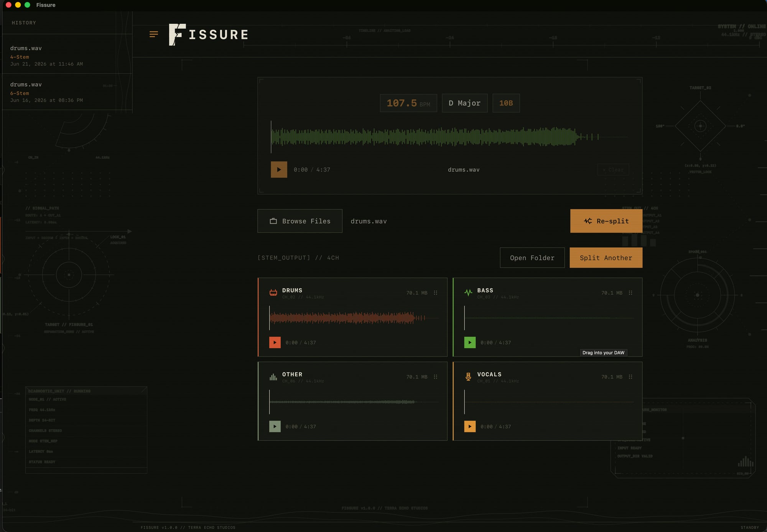Click the VOCALS stem title

[x=489, y=374]
